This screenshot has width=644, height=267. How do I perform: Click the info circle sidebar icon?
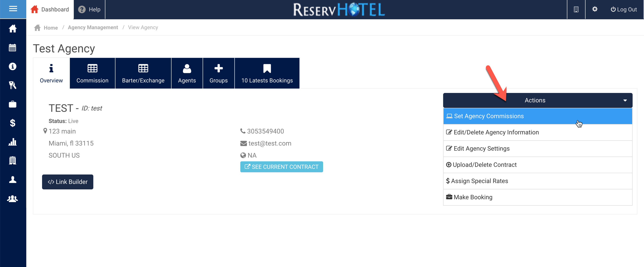click(x=12, y=66)
